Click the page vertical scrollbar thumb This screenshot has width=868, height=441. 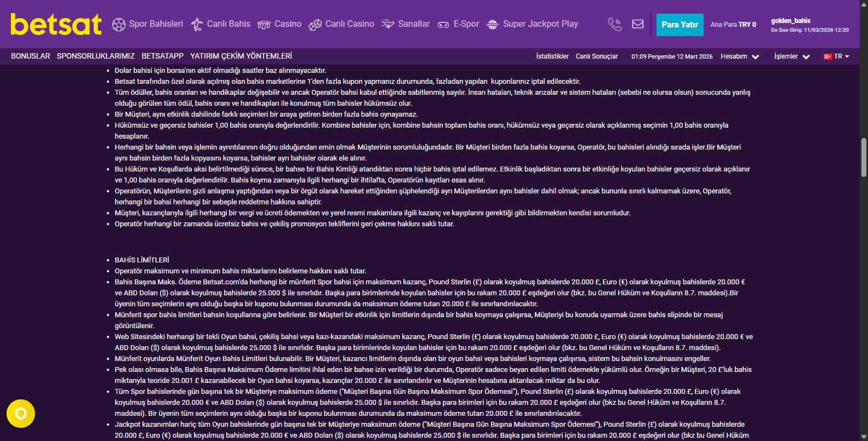pyautogui.click(x=864, y=157)
